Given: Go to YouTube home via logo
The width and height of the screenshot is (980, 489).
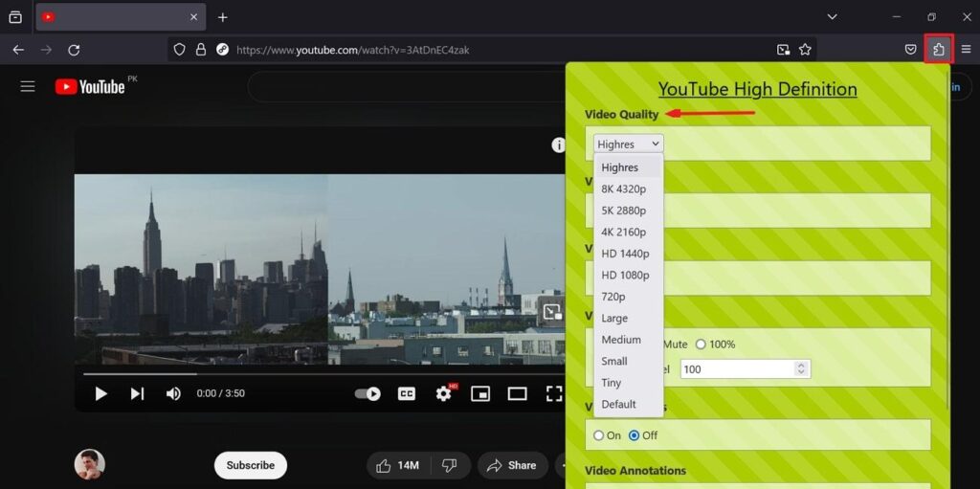Looking at the screenshot, I should (x=91, y=86).
